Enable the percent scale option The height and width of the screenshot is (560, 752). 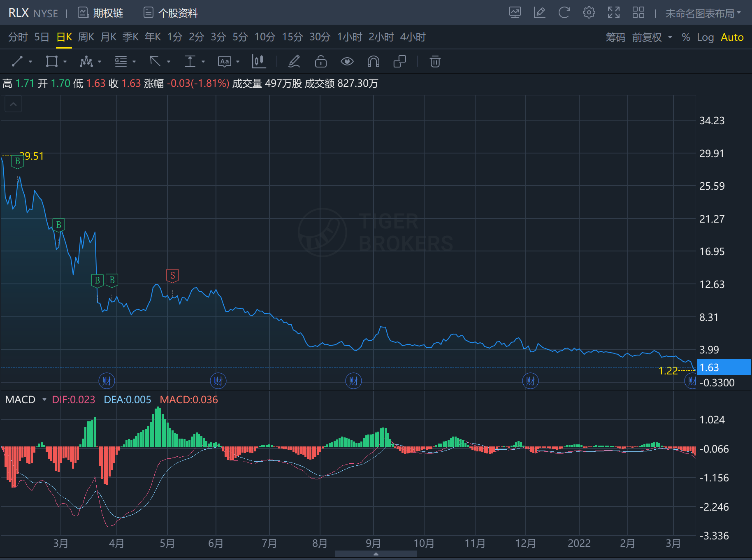point(685,37)
